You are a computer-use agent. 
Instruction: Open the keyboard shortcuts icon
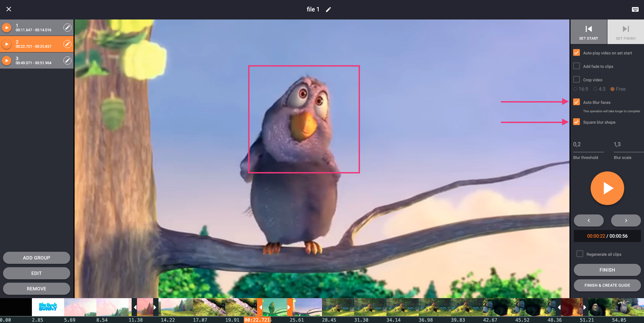click(635, 9)
